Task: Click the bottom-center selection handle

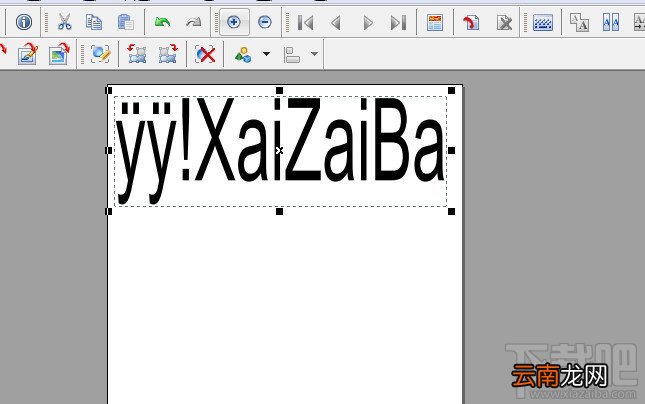Action: click(x=279, y=211)
